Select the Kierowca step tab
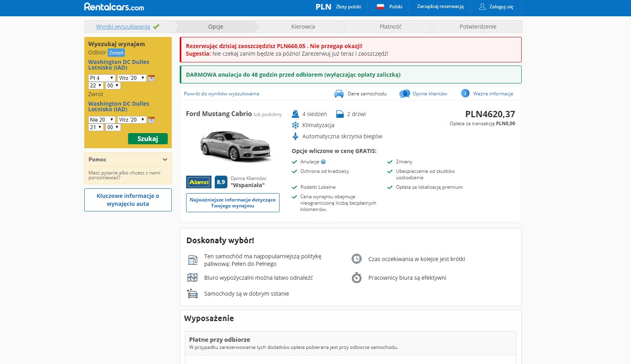This screenshot has height=364, width=631. [303, 27]
